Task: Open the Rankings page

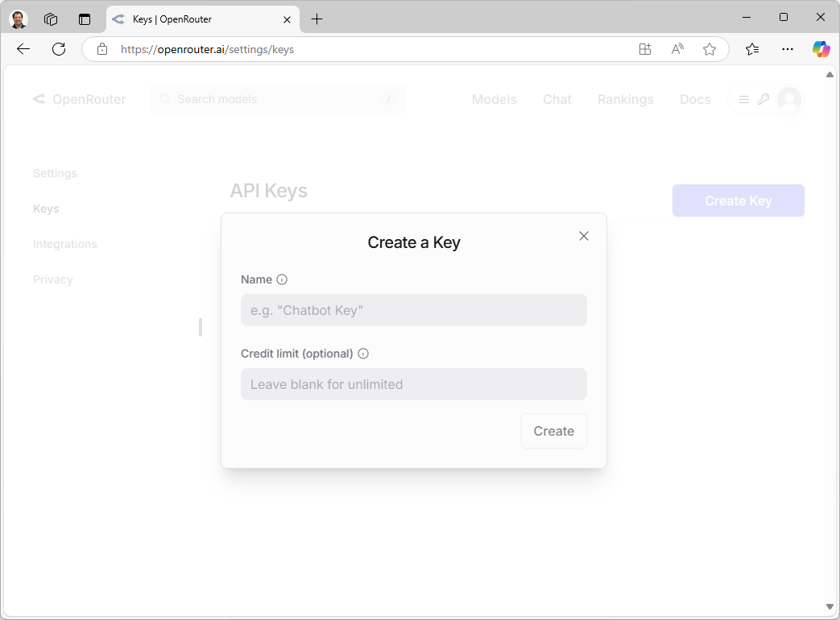Action: click(625, 99)
